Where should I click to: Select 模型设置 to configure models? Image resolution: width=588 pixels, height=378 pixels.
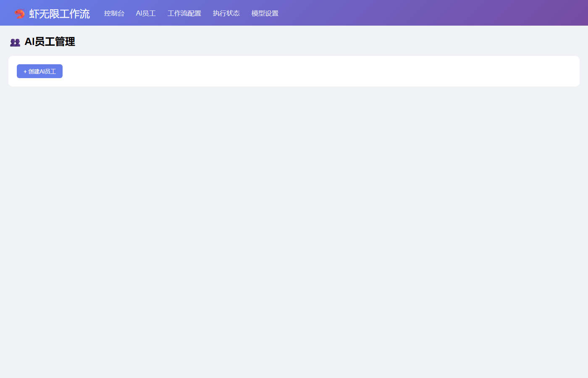[265, 13]
